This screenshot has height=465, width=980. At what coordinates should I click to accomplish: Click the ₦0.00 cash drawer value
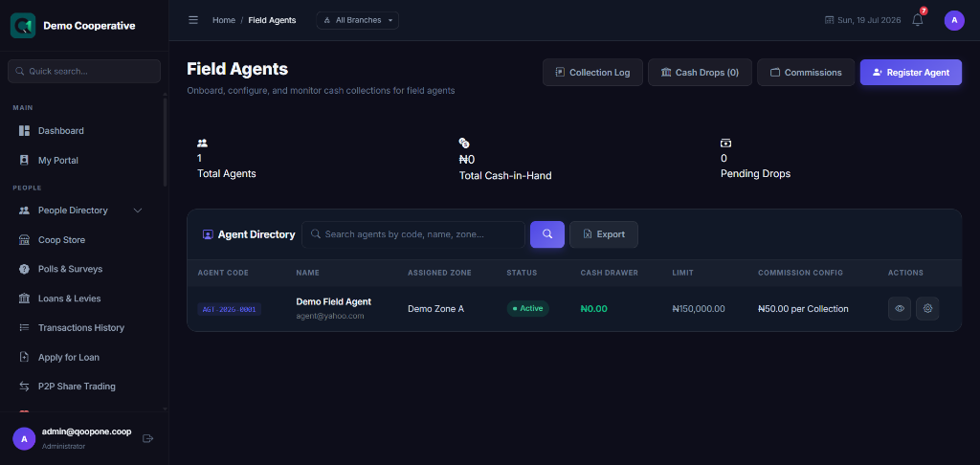point(593,309)
